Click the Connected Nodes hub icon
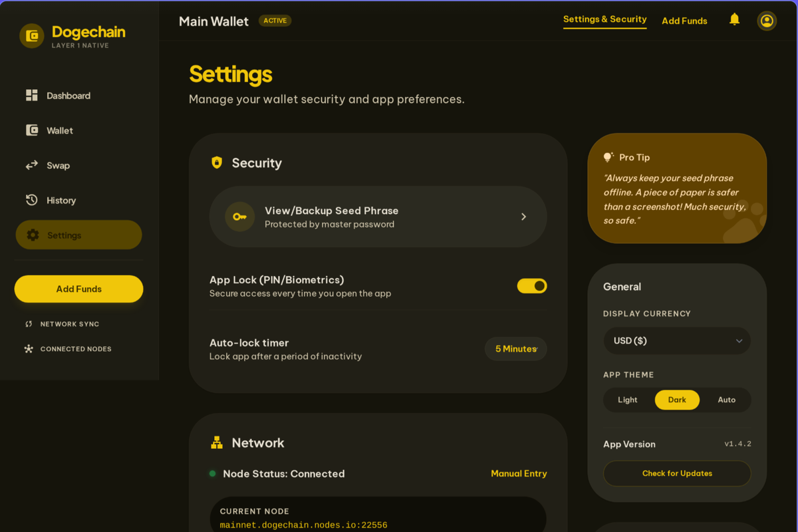Viewport: 798px width, 532px height. click(x=29, y=349)
